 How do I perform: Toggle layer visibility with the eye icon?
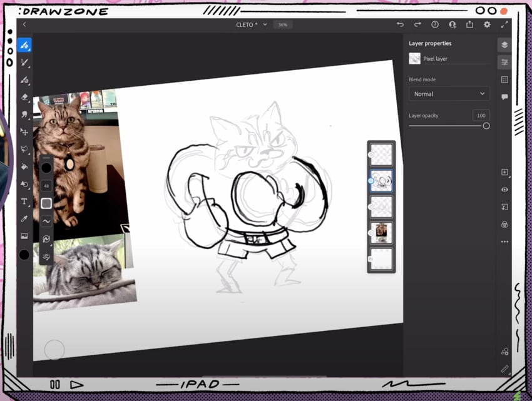(504, 190)
